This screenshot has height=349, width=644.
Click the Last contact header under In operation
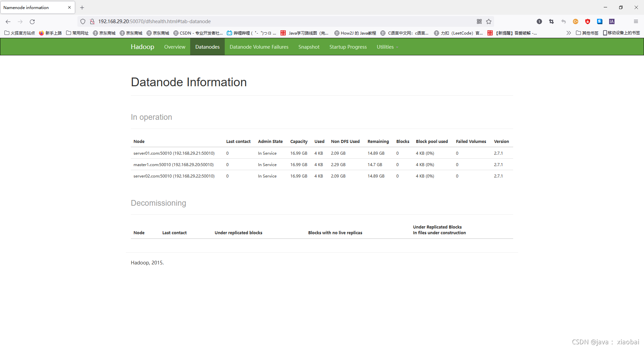point(238,142)
